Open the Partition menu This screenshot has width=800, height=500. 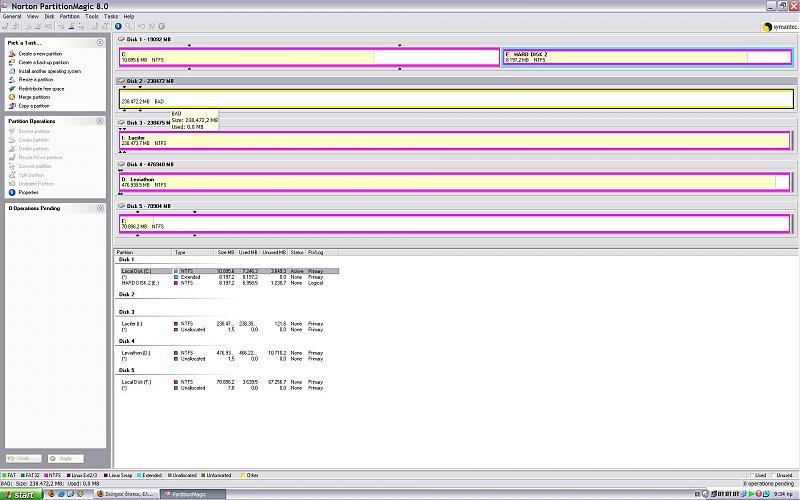(x=69, y=16)
